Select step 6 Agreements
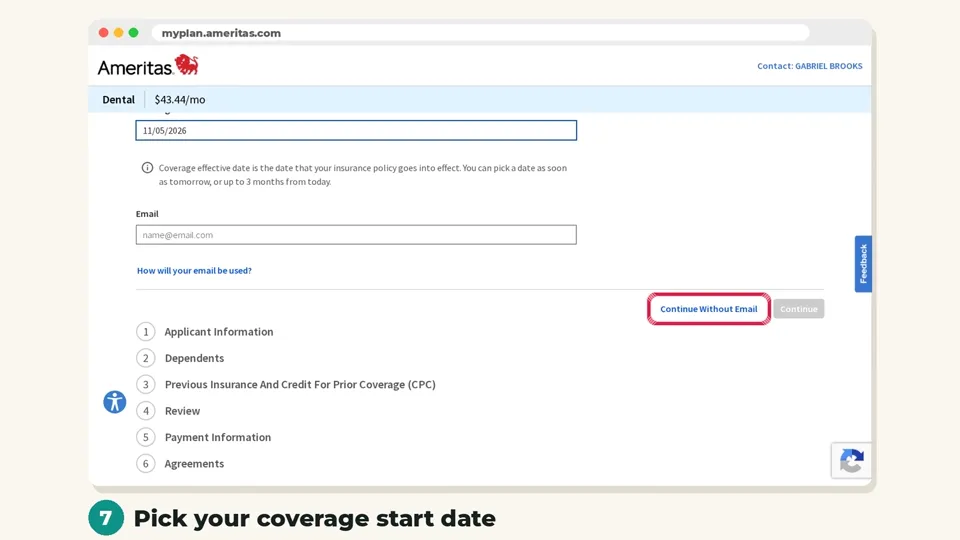Screen dimensions: 960x540 (x=181, y=463)
